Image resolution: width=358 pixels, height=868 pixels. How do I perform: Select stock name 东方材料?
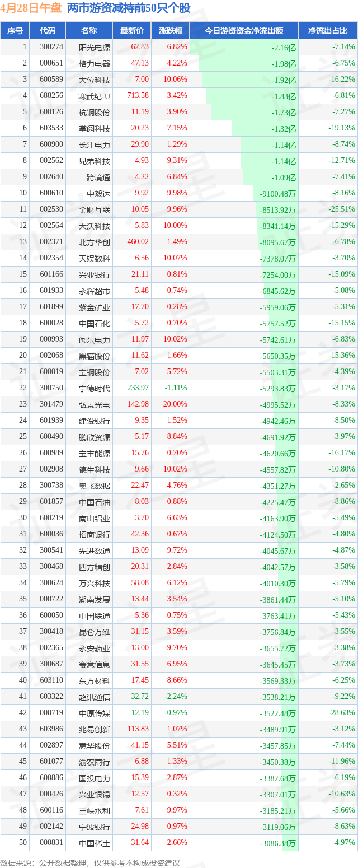pyautogui.click(x=95, y=680)
